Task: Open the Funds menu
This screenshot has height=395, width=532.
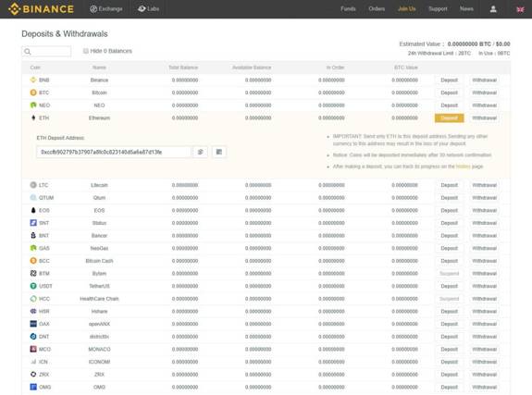Action: click(348, 9)
